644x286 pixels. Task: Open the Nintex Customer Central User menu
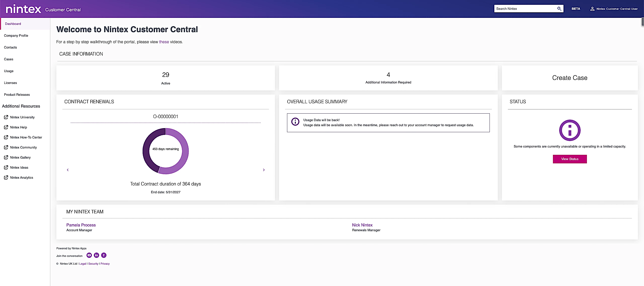pos(617,9)
